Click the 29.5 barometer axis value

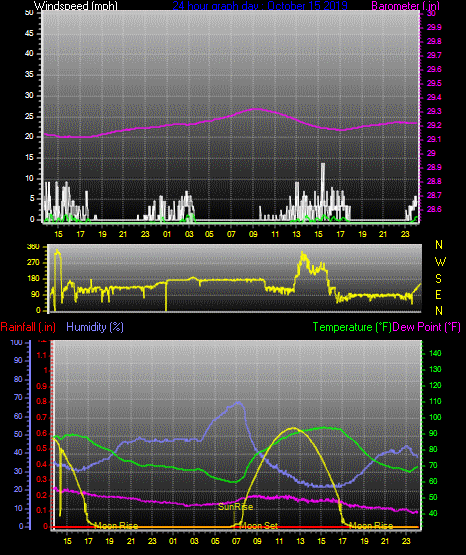coord(433,83)
